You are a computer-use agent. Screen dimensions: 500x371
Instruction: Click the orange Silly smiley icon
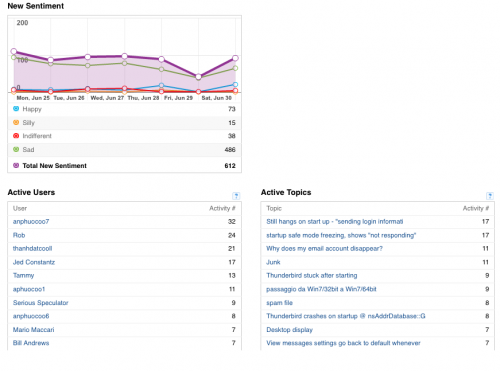click(16, 122)
